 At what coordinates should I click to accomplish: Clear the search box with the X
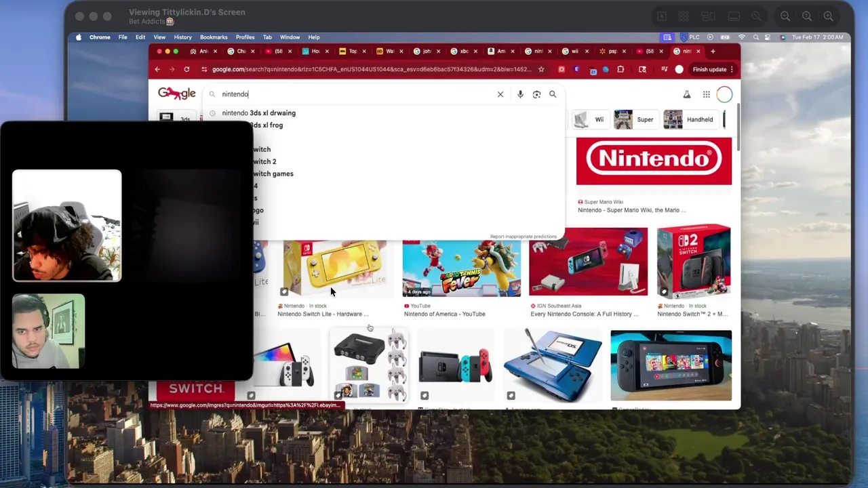click(x=500, y=94)
